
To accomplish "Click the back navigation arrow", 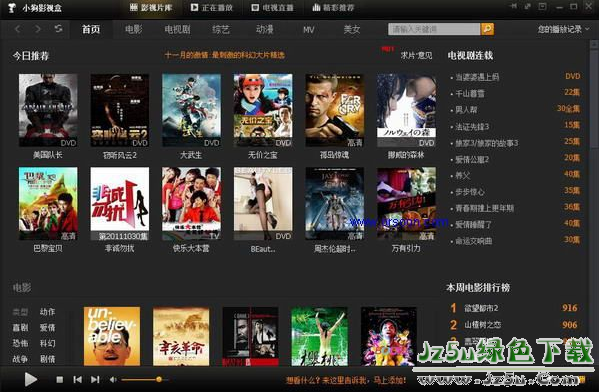I will pos(18,29).
